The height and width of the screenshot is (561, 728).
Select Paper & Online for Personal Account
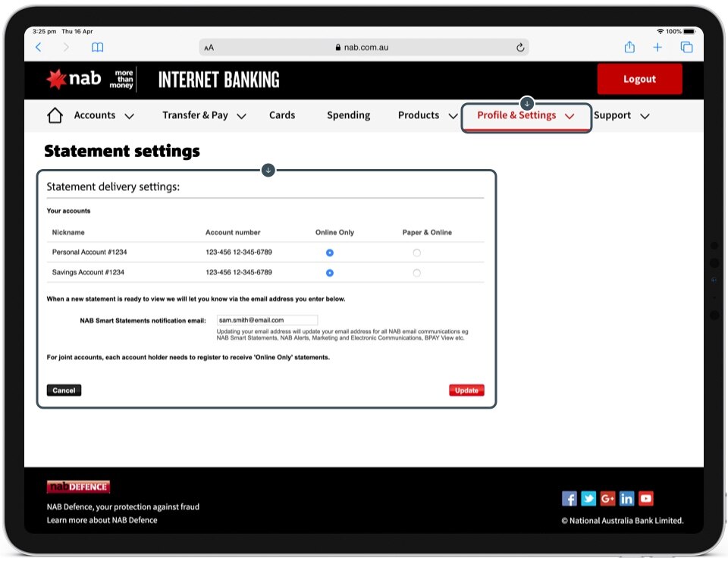click(417, 252)
